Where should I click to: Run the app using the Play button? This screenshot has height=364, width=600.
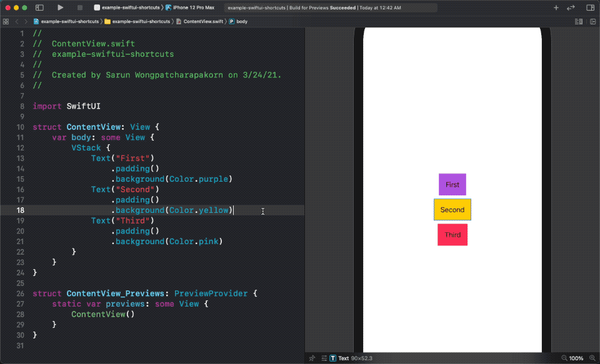[59, 7]
